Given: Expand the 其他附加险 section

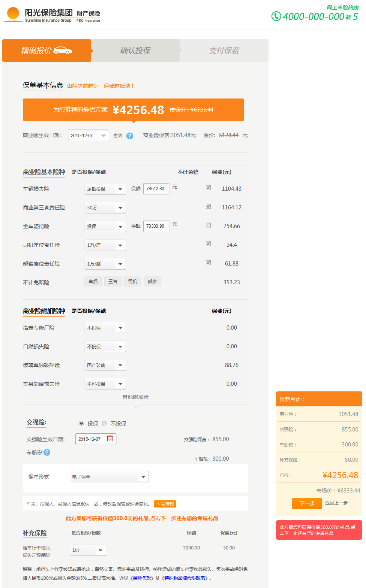Looking at the screenshot, I should [x=135, y=397].
